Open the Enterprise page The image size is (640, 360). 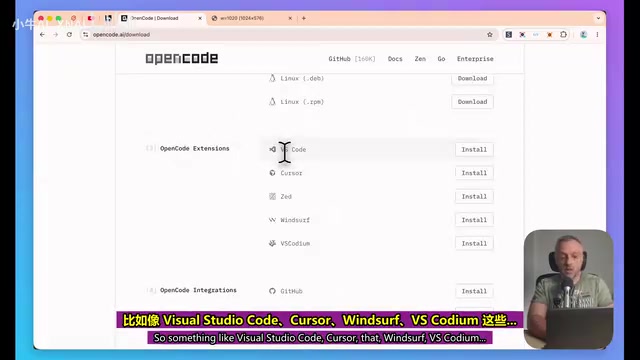475,59
